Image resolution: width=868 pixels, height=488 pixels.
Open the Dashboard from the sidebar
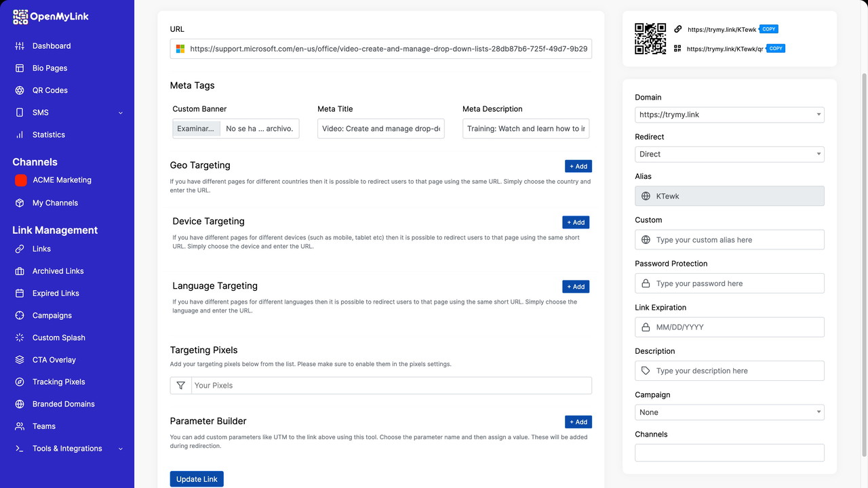coord(50,45)
